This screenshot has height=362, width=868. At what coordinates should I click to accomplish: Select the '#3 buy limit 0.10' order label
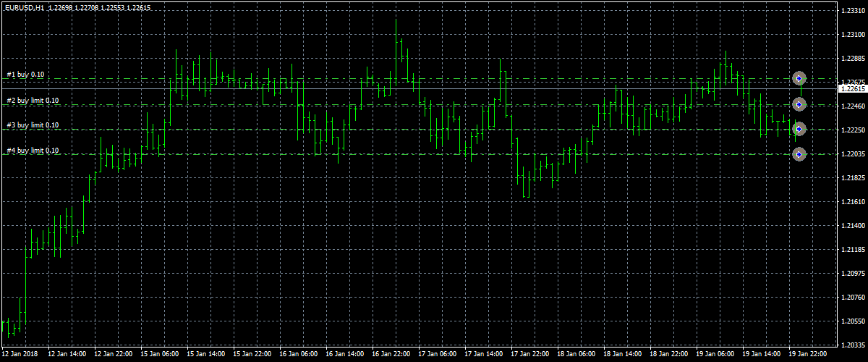(33, 125)
